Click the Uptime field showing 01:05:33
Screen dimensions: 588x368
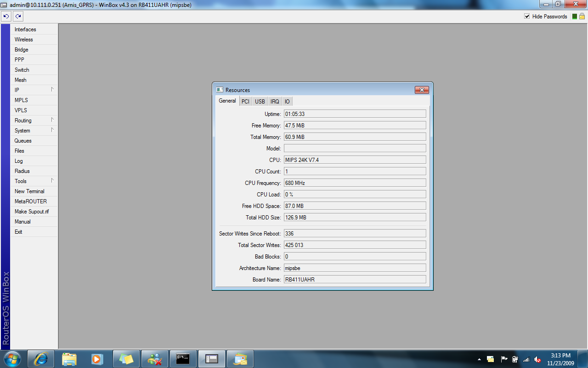pos(355,114)
